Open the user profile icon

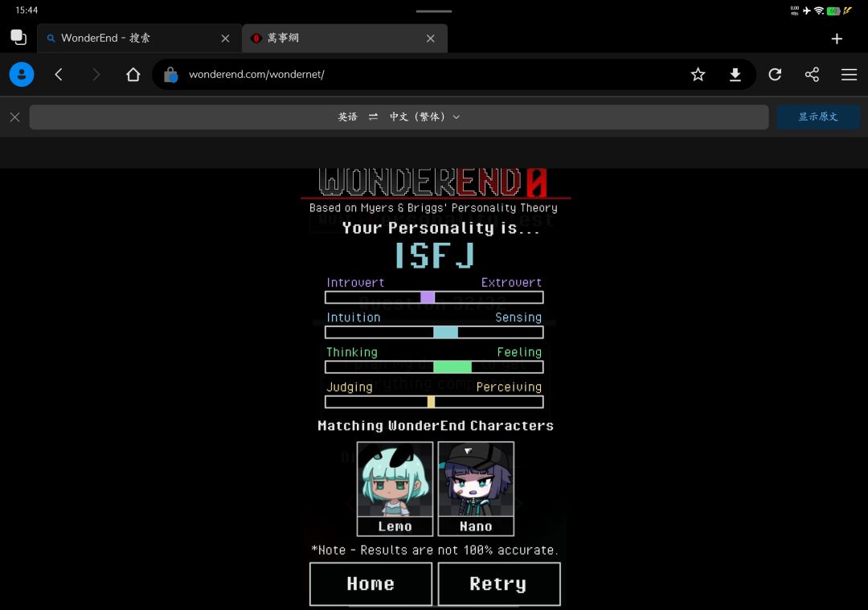[22, 74]
